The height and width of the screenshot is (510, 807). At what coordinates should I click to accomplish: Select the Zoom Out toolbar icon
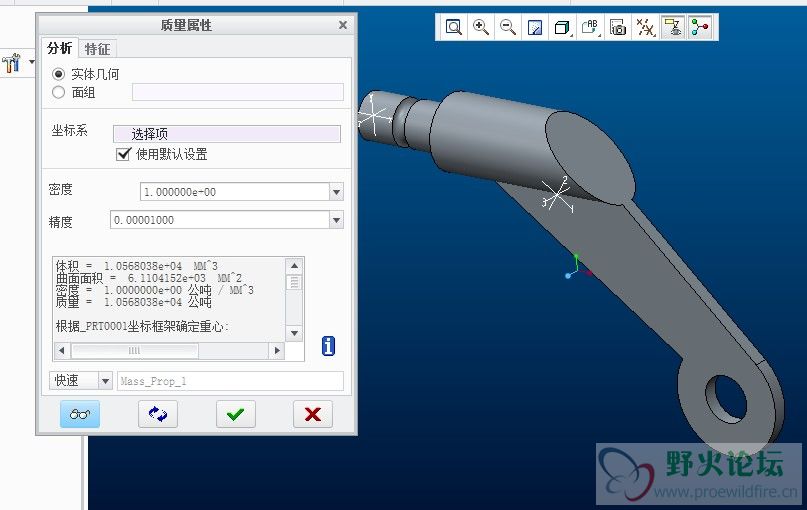[508, 27]
